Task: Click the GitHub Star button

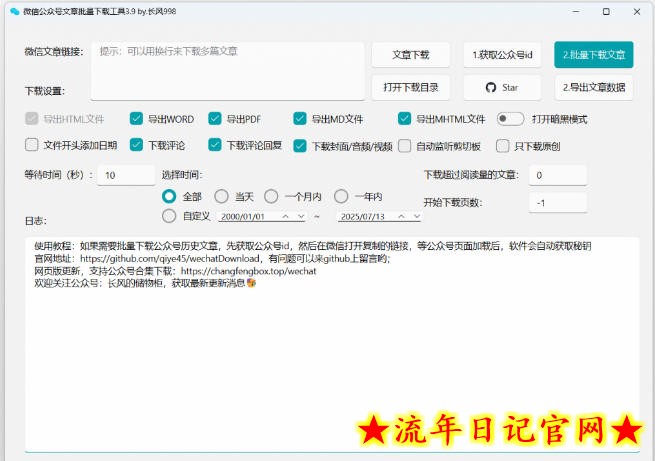Action: [502, 87]
